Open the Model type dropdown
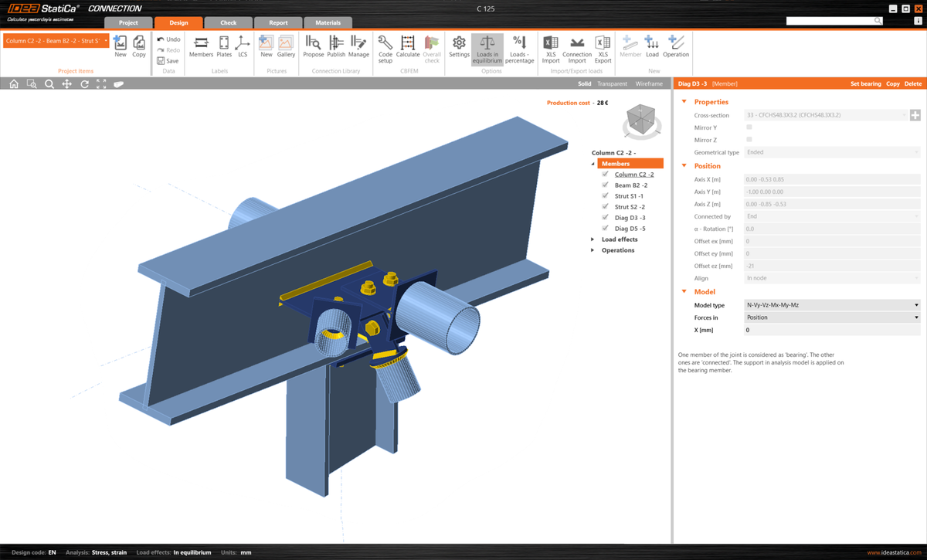The height and width of the screenshot is (560, 927). tap(831, 304)
